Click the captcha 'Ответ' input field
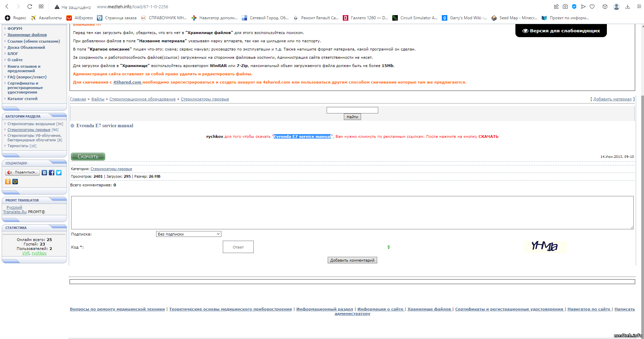The height and width of the screenshot is (339, 644). [238, 247]
